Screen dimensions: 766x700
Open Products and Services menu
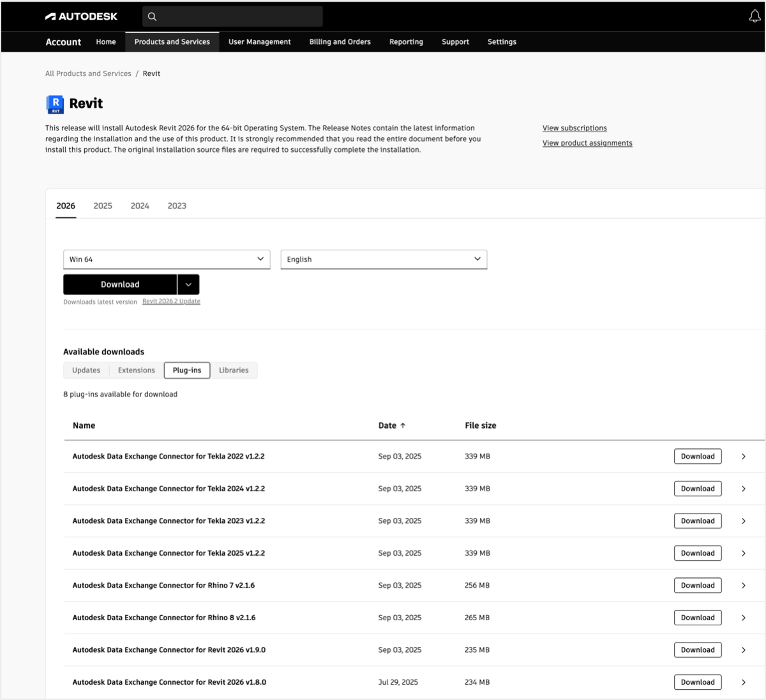point(172,42)
